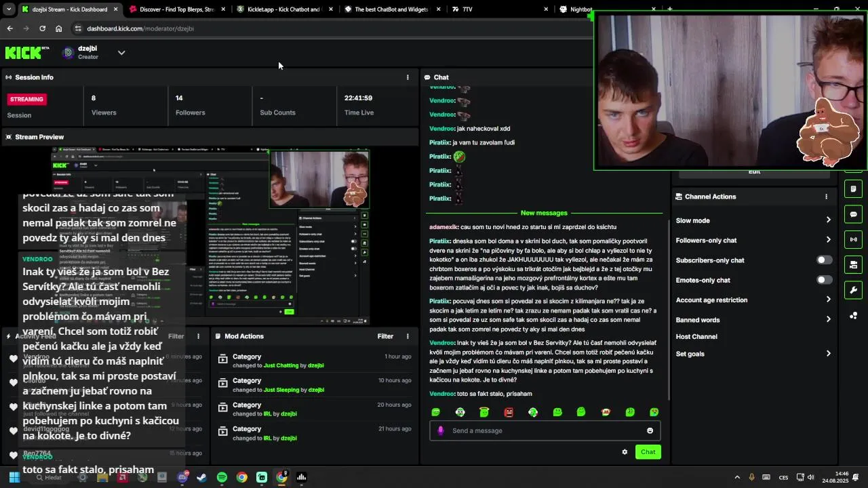
Task: Click Filter in the Activity Feed panel
Action: (176, 336)
